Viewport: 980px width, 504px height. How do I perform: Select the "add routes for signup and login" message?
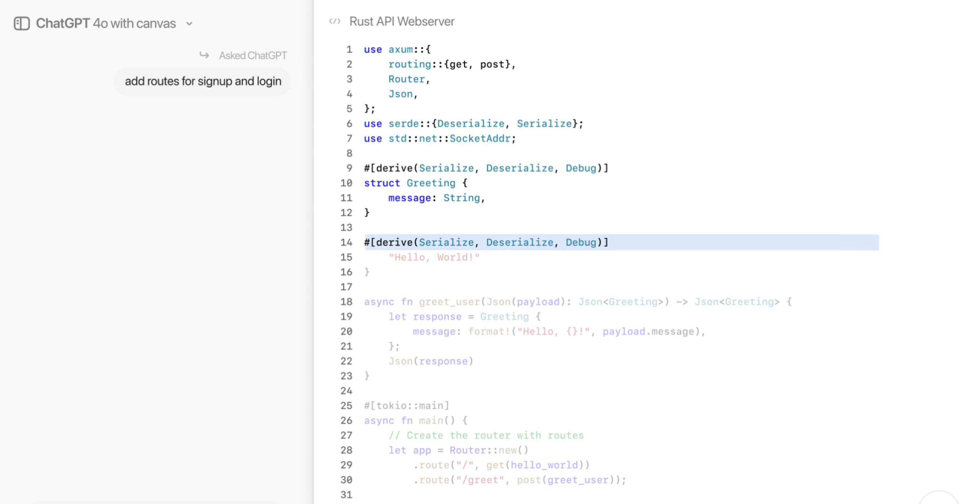[x=203, y=82]
